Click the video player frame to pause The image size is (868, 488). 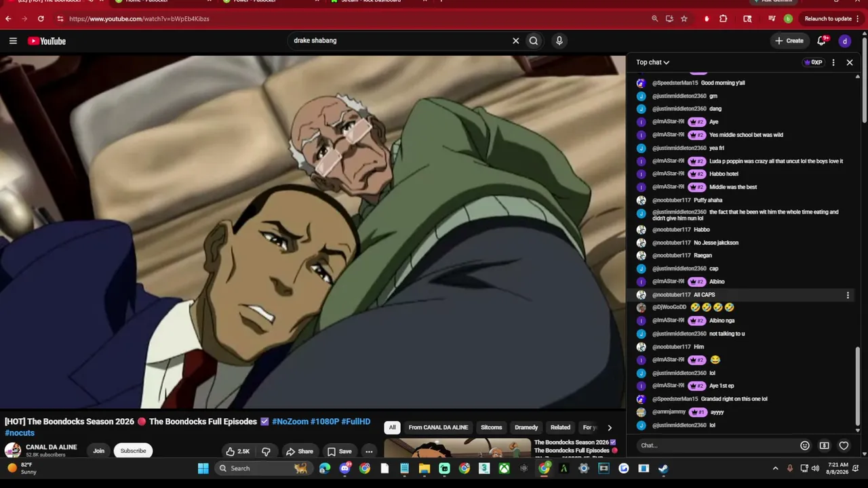click(x=313, y=232)
